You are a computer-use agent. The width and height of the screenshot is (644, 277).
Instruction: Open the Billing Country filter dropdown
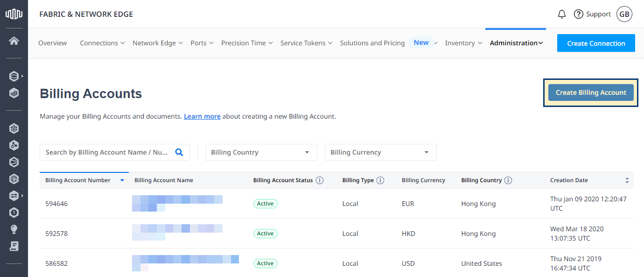coord(261,152)
